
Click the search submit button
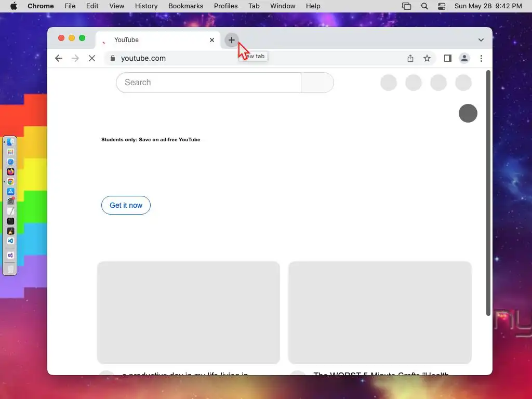pos(317,83)
